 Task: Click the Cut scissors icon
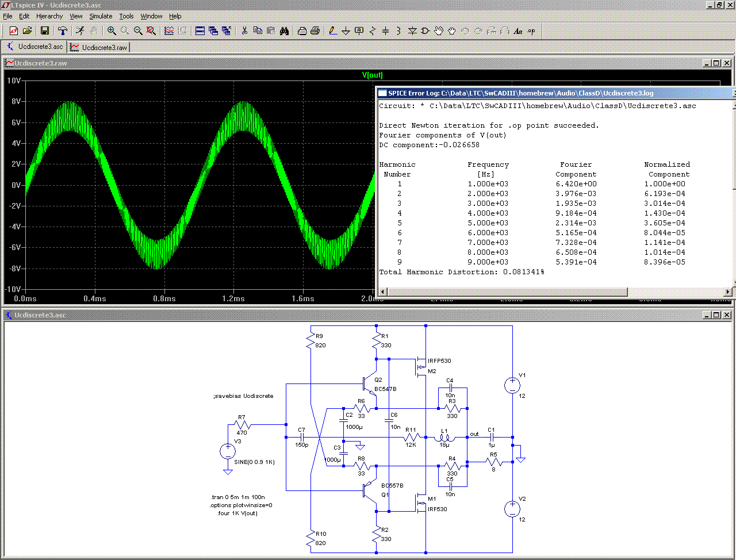coord(244,31)
